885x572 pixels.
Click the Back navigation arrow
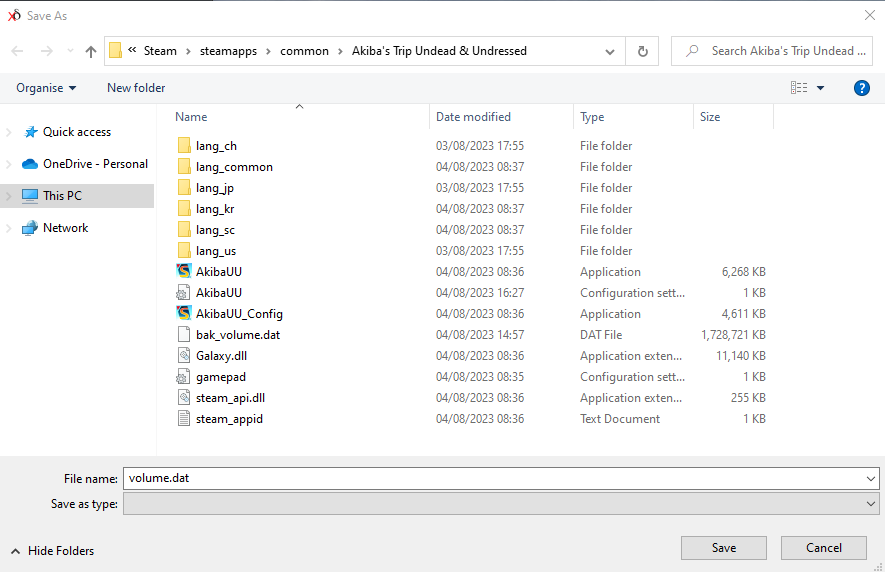pyautogui.click(x=17, y=51)
